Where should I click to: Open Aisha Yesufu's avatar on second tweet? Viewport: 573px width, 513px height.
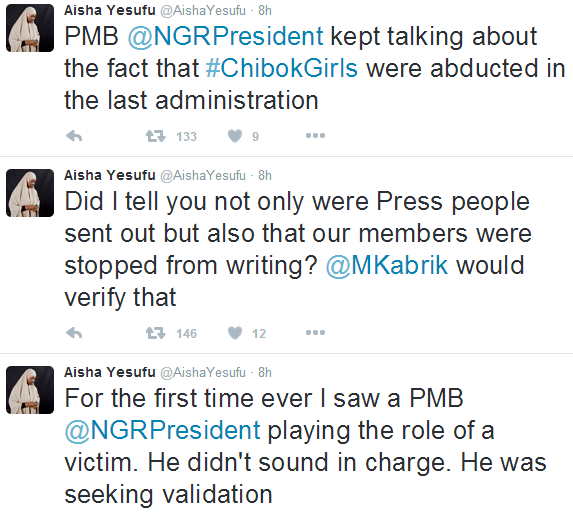coord(30,193)
